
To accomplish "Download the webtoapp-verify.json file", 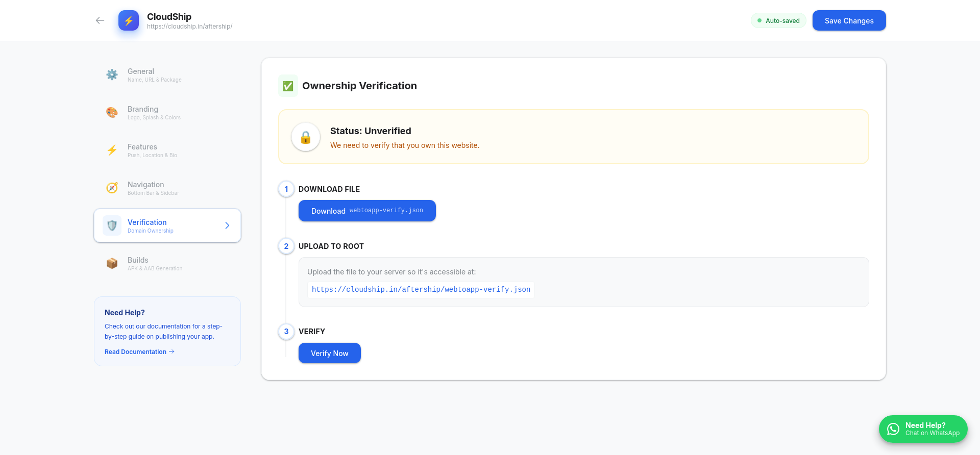I will 367,211.
